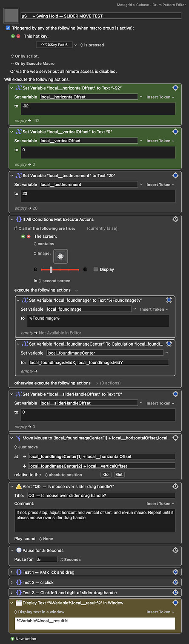Image resolution: width=189 pixels, height=644 pixels.
Task: Click the Go button in Move Mouse
Action: tap(106, 474)
